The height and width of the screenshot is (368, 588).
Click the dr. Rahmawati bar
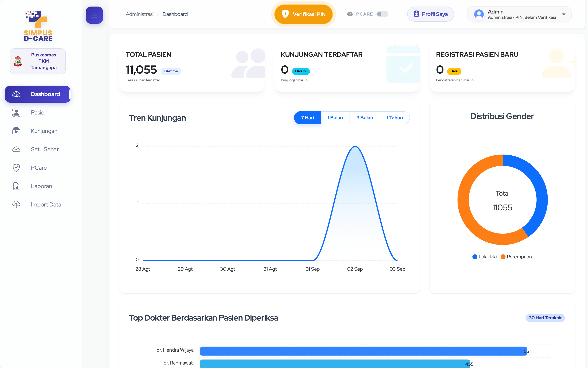click(x=335, y=364)
